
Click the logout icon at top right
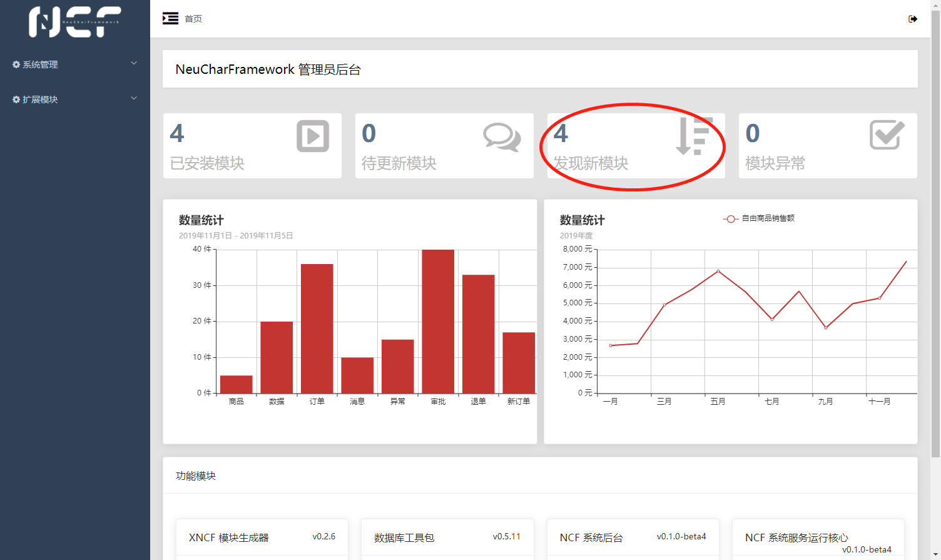coord(913,19)
